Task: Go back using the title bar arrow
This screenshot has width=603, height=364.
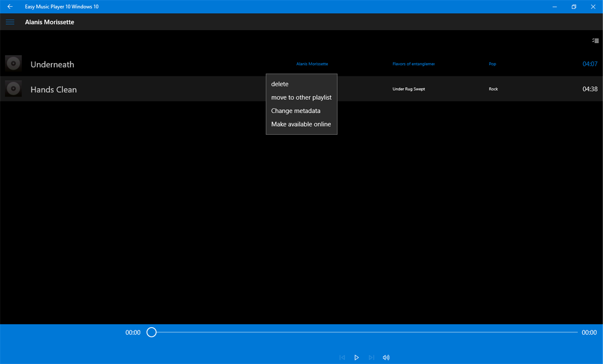Action: 10,7
